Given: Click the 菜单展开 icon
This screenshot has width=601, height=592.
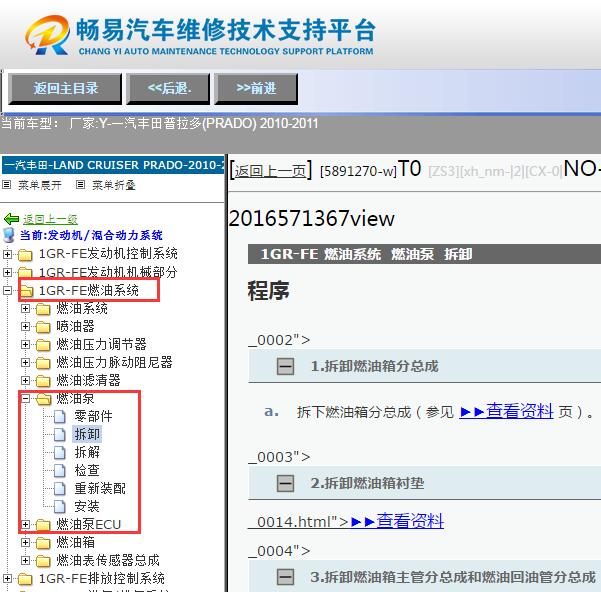Looking at the screenshot, I should [7, 185].
